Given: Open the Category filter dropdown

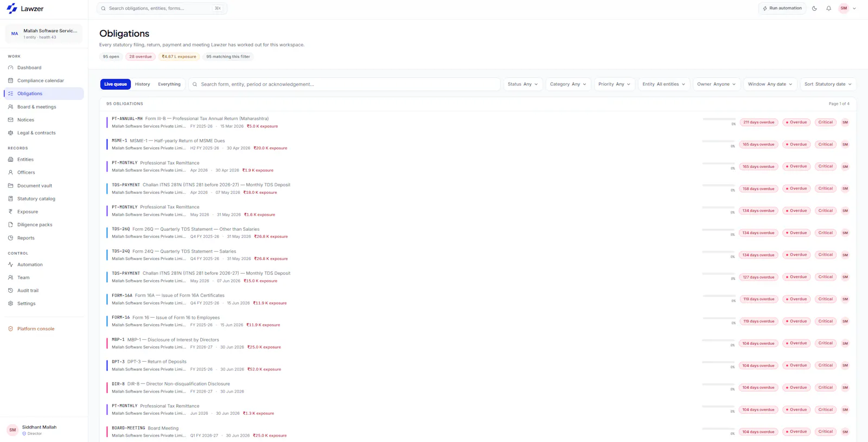Looking at the screenshot, I should click(x=568, y=84).
